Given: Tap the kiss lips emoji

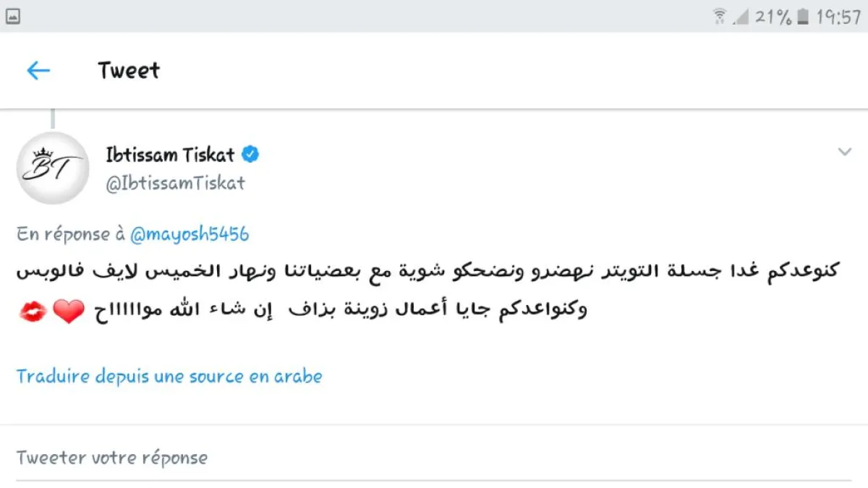Looking at the screenshot, I should 32,312.
